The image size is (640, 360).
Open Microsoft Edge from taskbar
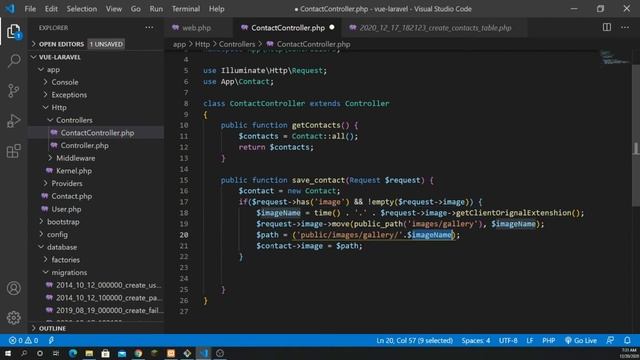pos(73,353)
